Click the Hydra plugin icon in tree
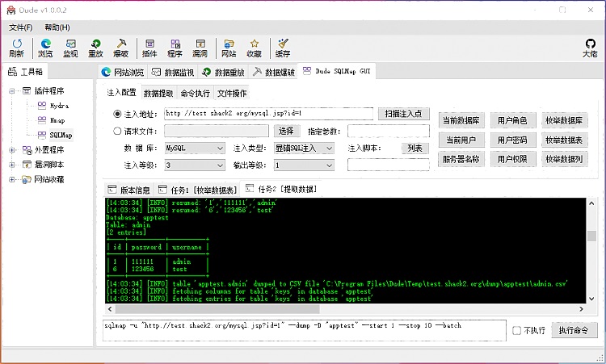606x364 pixels. tap(42, 106)
